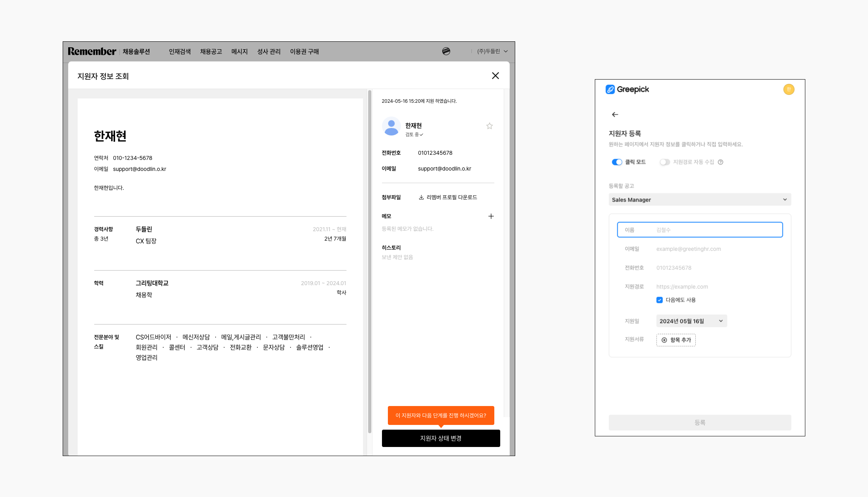868x497 pixels.
Task: Click the 그리팅대학교 school name
Action: coord(152,283)
